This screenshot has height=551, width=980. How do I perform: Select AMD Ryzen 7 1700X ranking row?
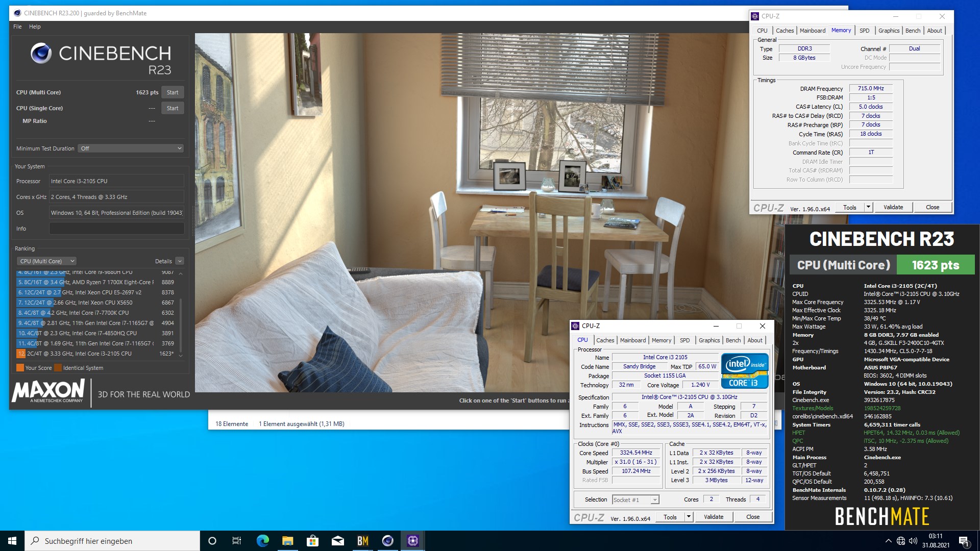pos(96,282)
